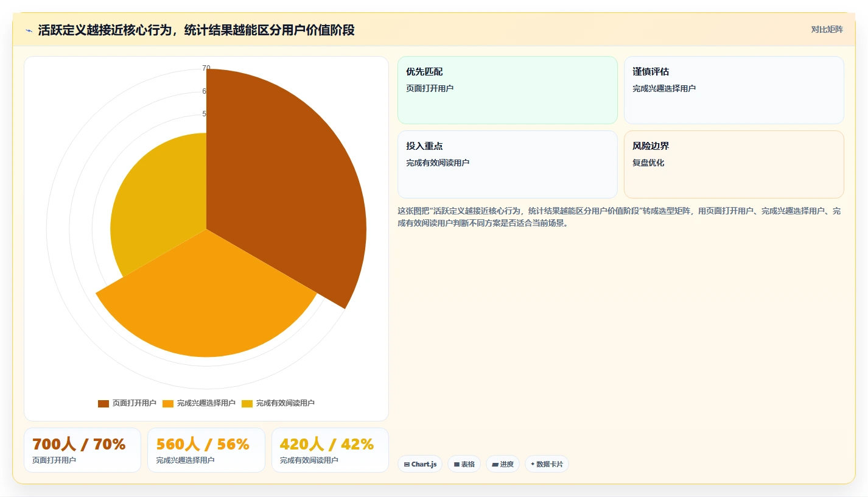Select the 420人 / 42% stat card
Viewport: 868px width, 497px height.
[x=330, y=450]
